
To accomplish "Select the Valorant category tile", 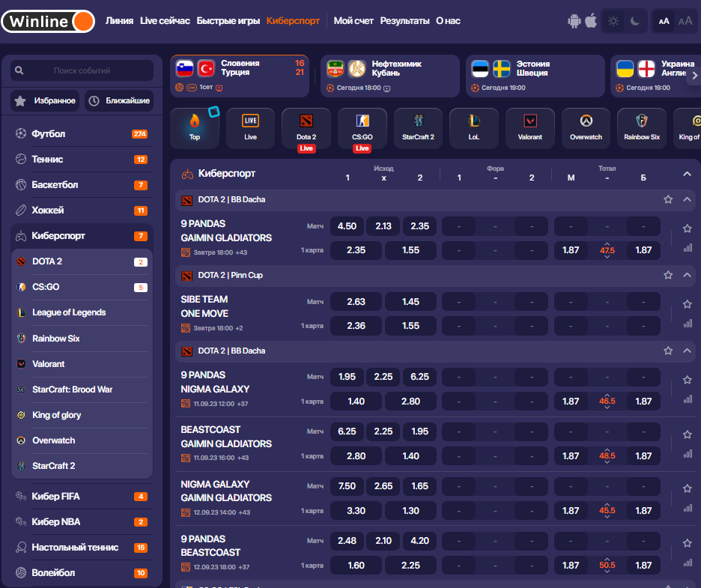I will click(x=529, y=128).
